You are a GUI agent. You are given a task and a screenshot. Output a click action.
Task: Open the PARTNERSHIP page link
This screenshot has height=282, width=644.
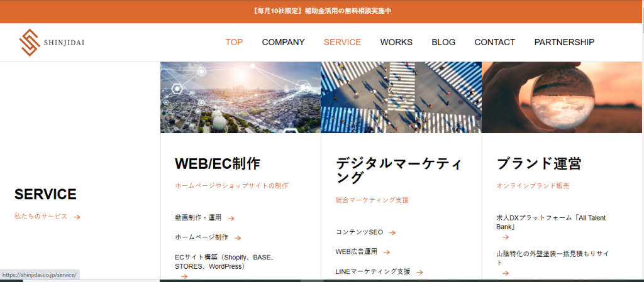pos(564,42)
